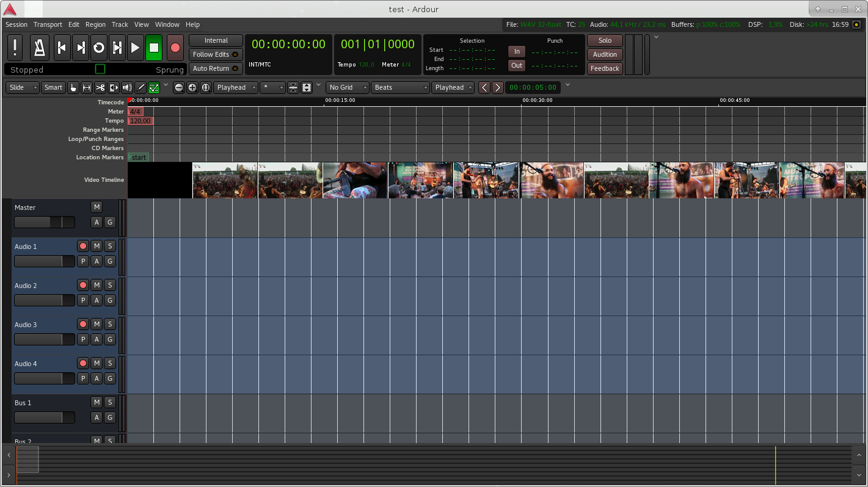Open the Slide edit mode dropdown
868x487 pixels.
coord(23,87)
